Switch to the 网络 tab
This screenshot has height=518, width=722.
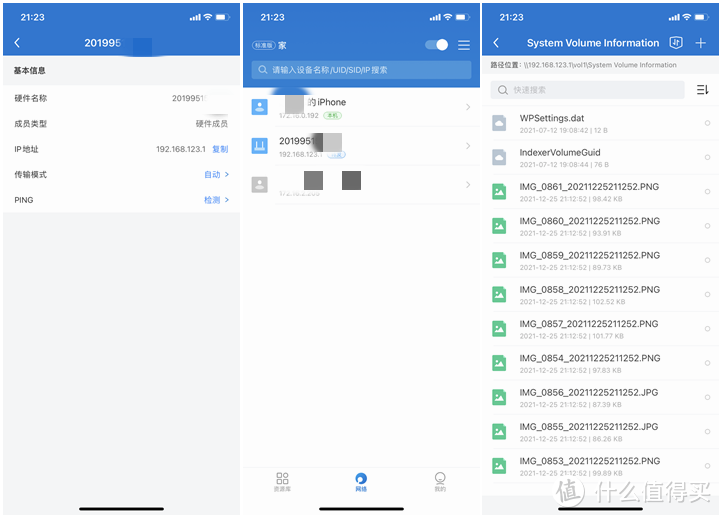point(361,482)
